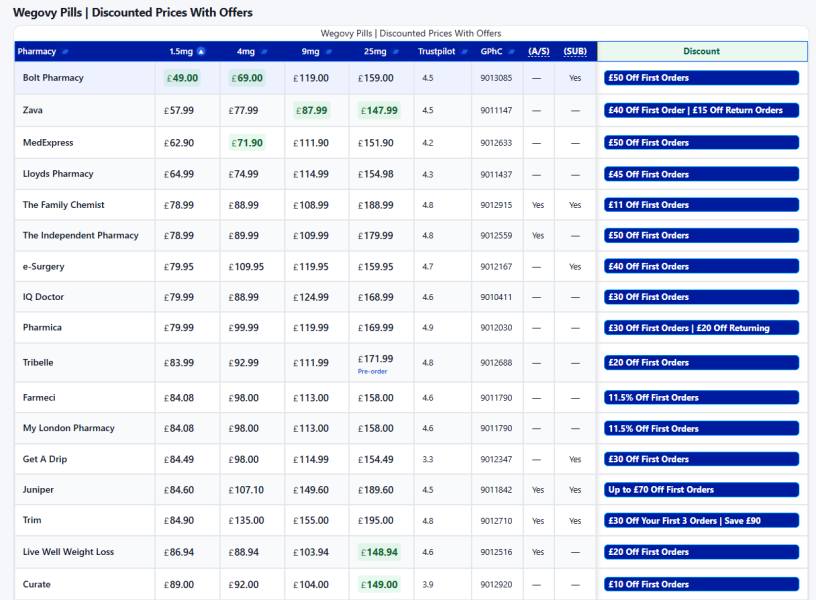
Task: Click GPhC number 9013085 for Bolt Pharmacy
Action: 496,78
